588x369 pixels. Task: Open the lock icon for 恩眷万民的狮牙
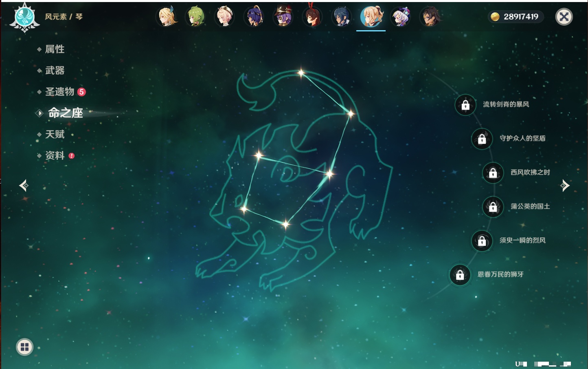(460, 275)
